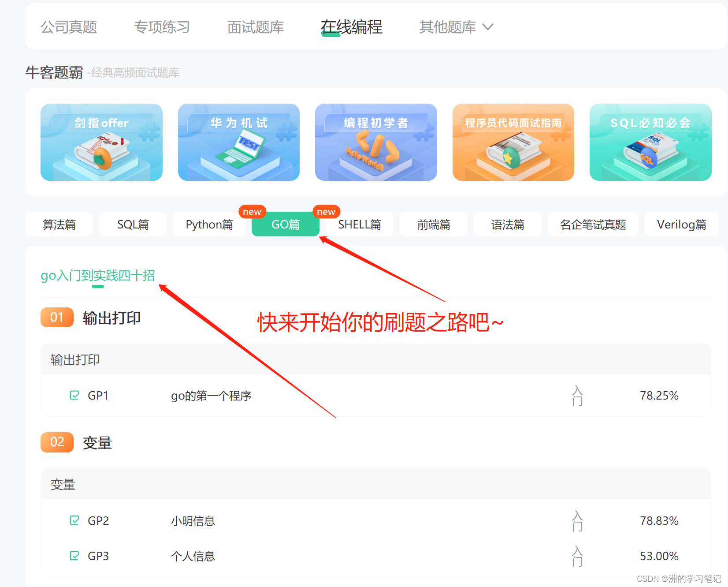Click the 02 section number badge

[x=57, y=442]
